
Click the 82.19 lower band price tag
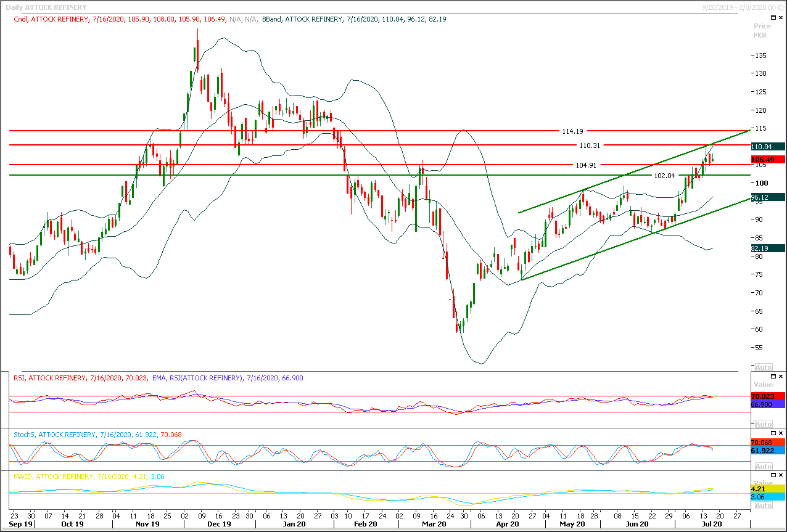767,248
